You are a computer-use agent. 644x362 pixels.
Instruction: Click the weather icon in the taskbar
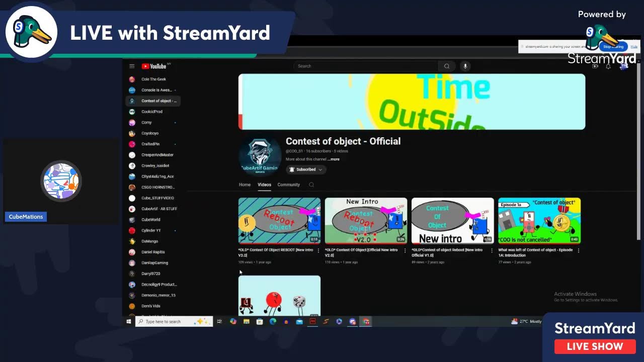pyautogui.click(x=514, y=322)
